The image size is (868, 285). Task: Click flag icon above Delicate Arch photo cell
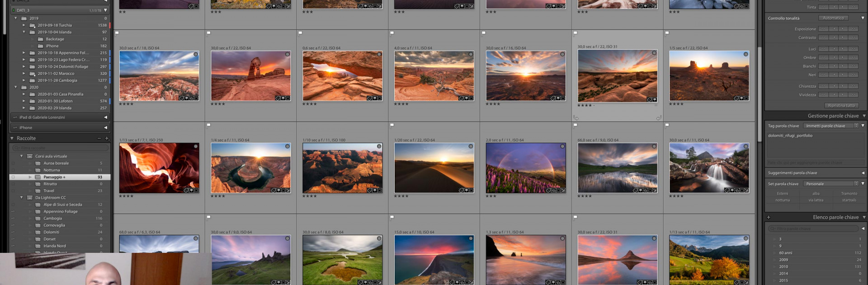coord(209,33)
